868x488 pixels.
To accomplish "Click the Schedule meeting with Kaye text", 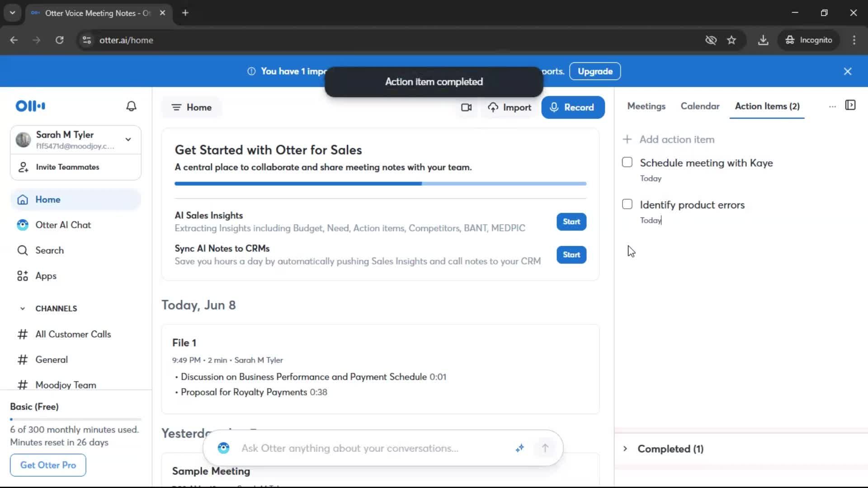I will (706, 163).
